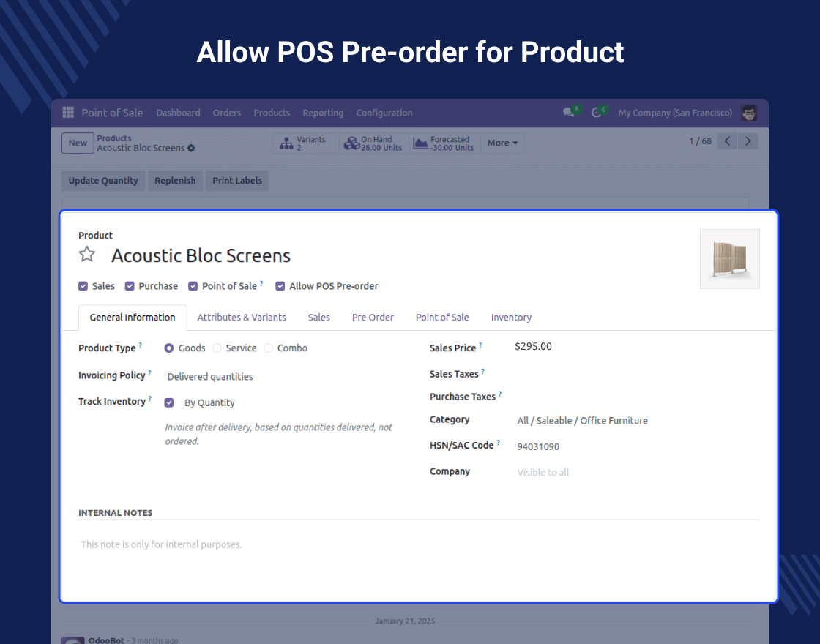Open Forecasted units stat button
Screen dimensions: 820x644
tap(444, 143)
